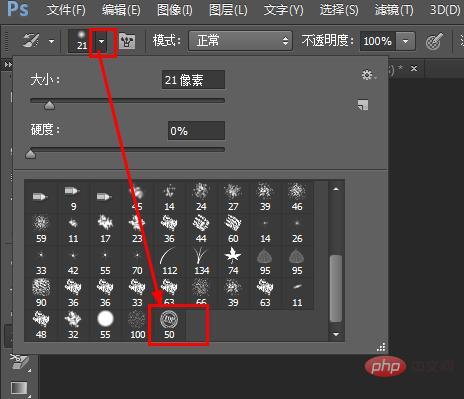This screenshot has width=464, height=399.
Task: Open the brush picker gear settings menu
Action: tap(368, 75)
